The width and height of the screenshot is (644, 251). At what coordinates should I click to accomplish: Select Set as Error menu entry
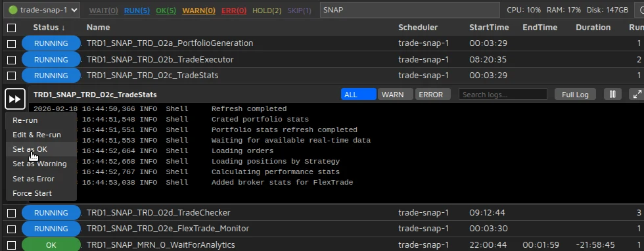pos(41,179)
